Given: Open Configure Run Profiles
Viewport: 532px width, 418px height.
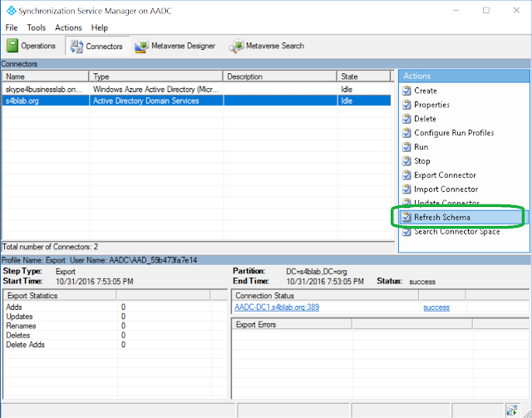Looking at the screenshot, I should [454, 133].
